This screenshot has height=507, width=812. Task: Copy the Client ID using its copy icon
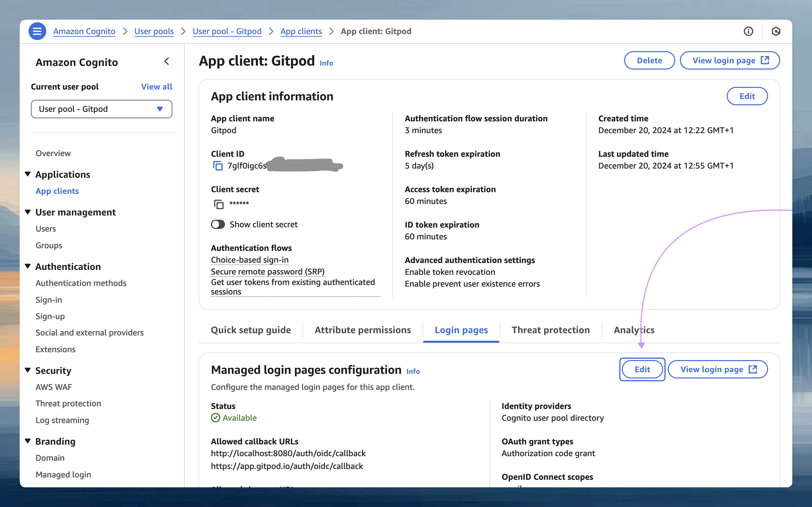tap(218, 166)
